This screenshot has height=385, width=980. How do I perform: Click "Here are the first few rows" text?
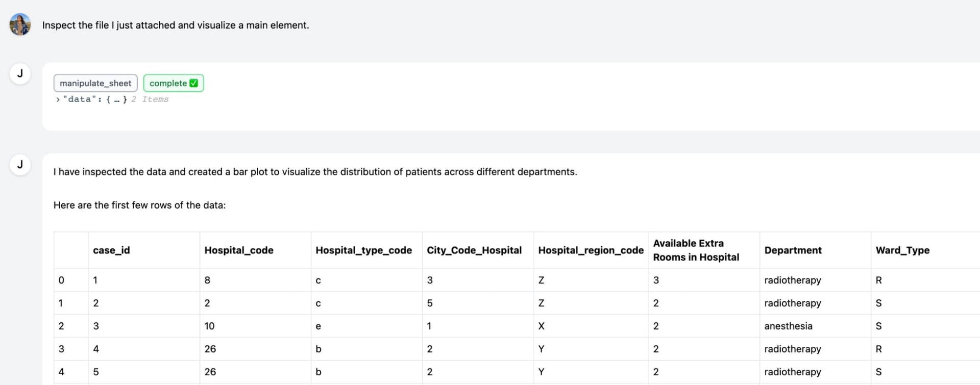[139, 205]
